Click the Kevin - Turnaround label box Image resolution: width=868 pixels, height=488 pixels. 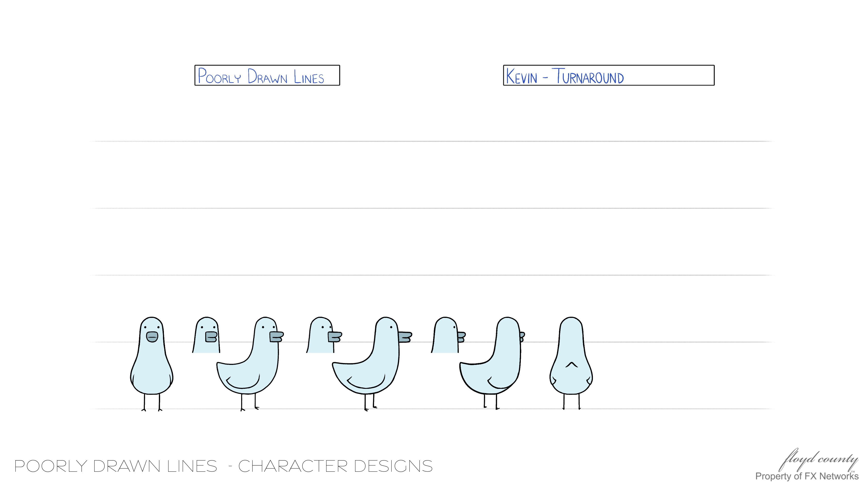609,75
